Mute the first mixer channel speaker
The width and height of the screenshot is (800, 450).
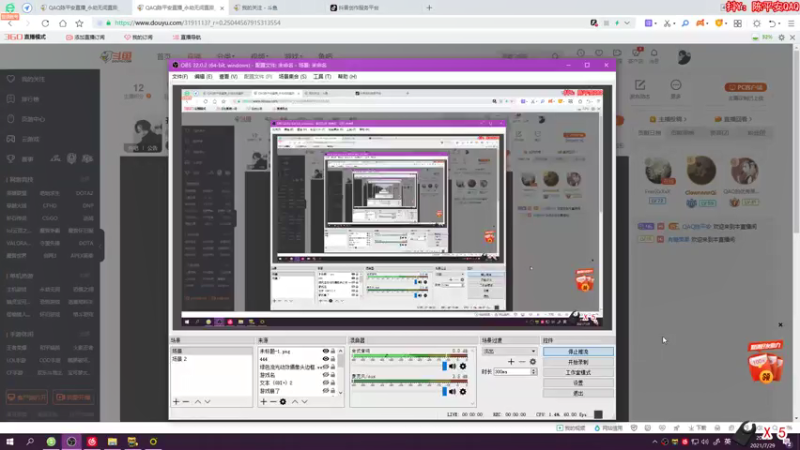[452, 366]
